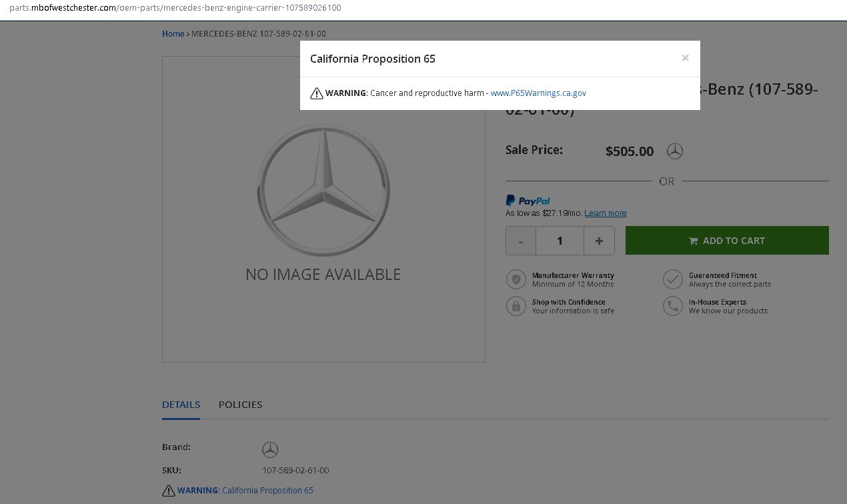This screenshot has width=847, height=504.
Task: Click the No Image Available product thumbnail
Action: coord(323,209)
